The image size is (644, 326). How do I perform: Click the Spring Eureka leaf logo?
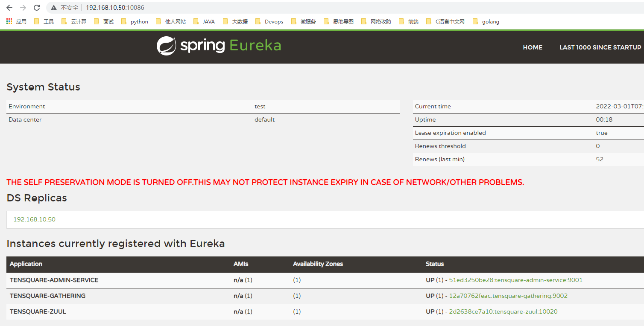coord(166,46)
